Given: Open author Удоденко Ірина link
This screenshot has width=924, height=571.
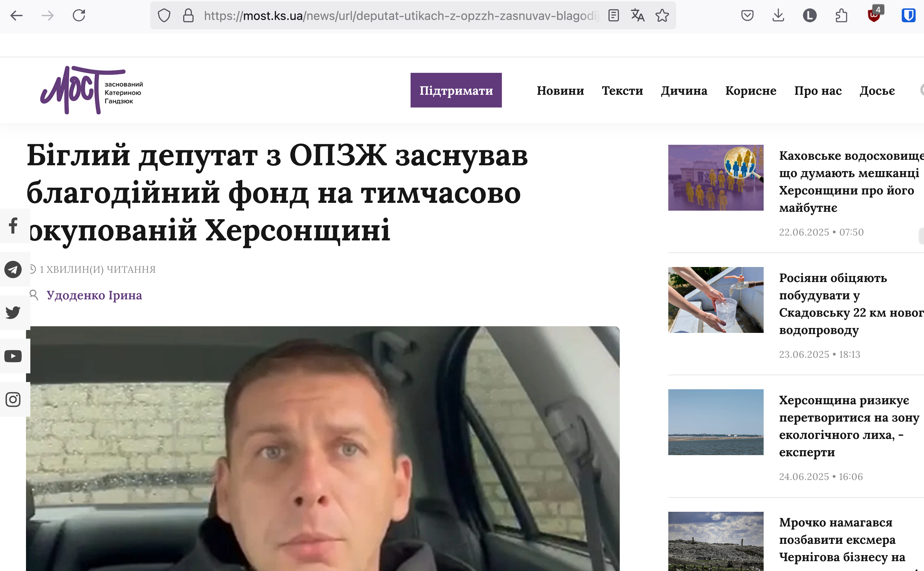Looking at the screenshot, I should pyautogui.click(x=94, y=295).
